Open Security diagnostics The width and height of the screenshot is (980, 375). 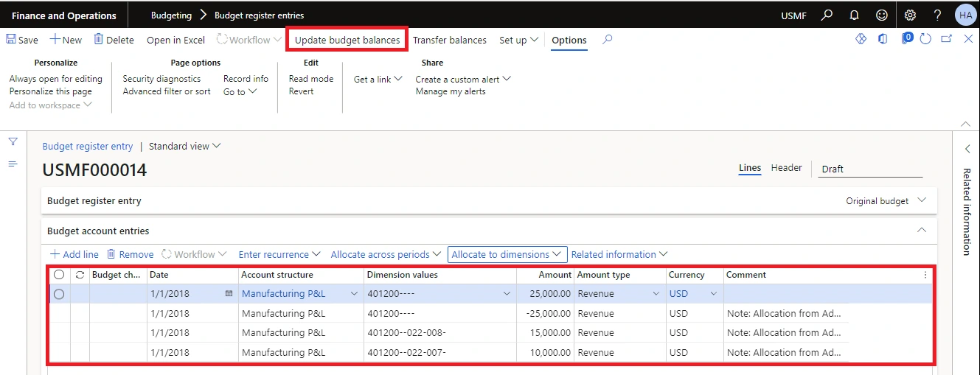click(161, 79)
